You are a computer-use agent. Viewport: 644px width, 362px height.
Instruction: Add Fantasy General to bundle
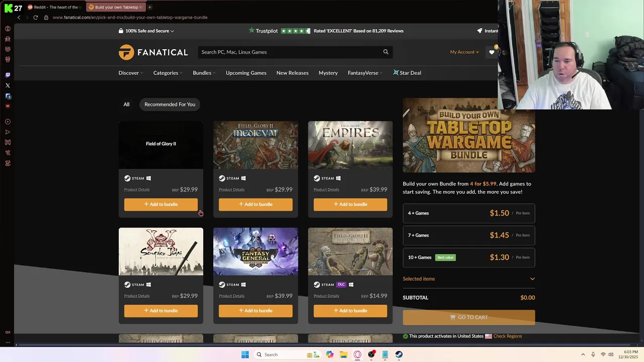point(256,311)
